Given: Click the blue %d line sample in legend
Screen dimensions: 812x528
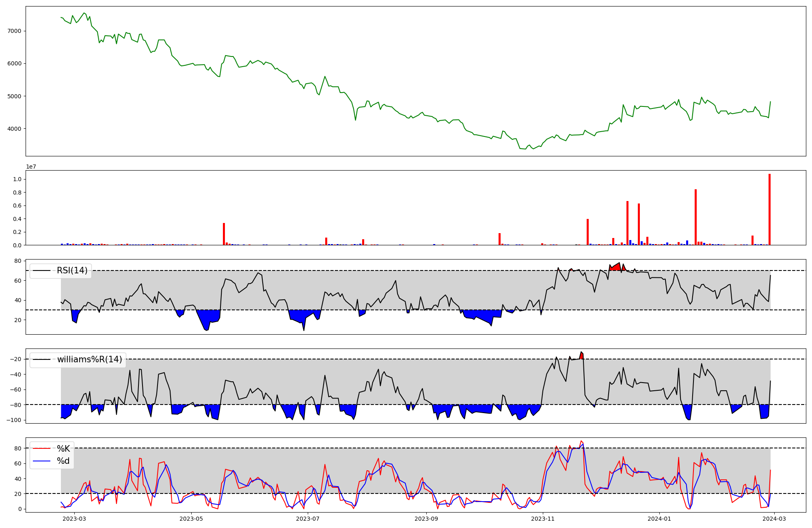Looking at the screenshot, I should [x=41, y=461].
